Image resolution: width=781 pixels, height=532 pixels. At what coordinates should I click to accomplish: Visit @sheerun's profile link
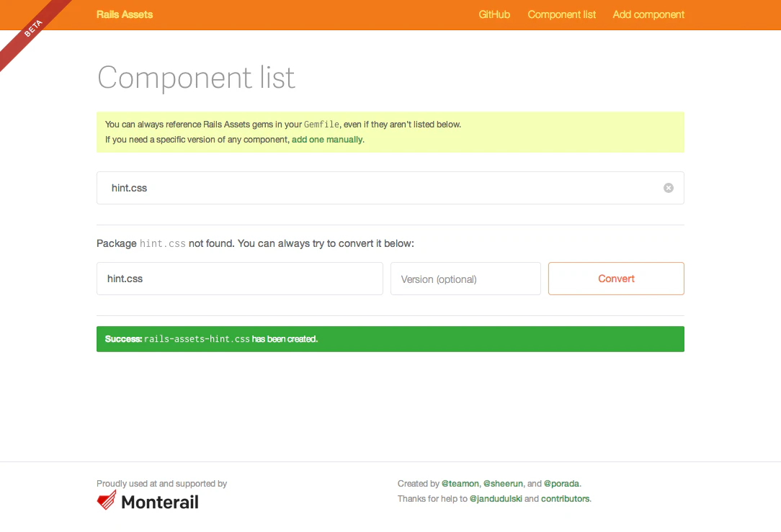click(503, 483)
